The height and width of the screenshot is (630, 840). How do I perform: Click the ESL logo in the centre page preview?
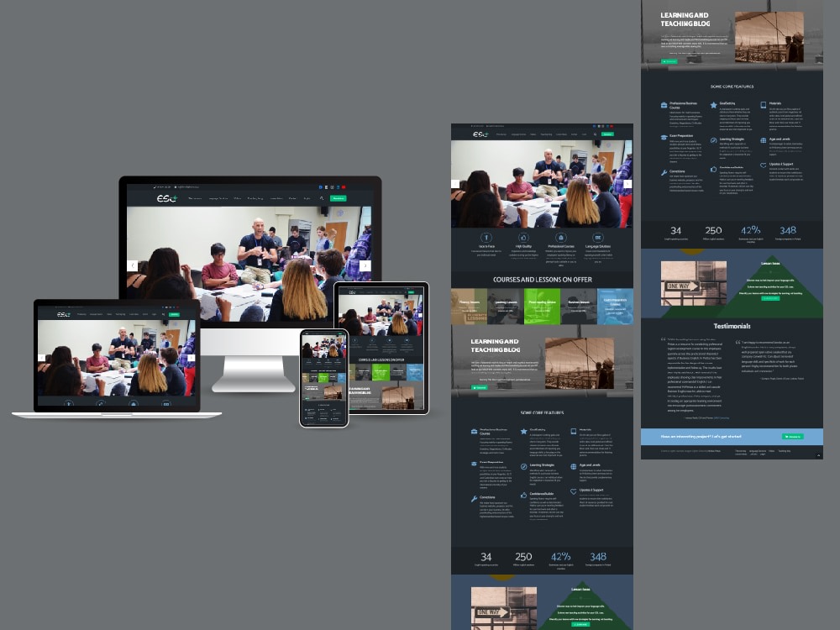click(x=480, y=134)
